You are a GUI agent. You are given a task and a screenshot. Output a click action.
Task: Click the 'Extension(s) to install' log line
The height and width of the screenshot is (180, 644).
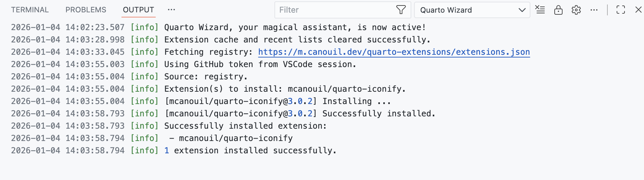coord(285,89)
